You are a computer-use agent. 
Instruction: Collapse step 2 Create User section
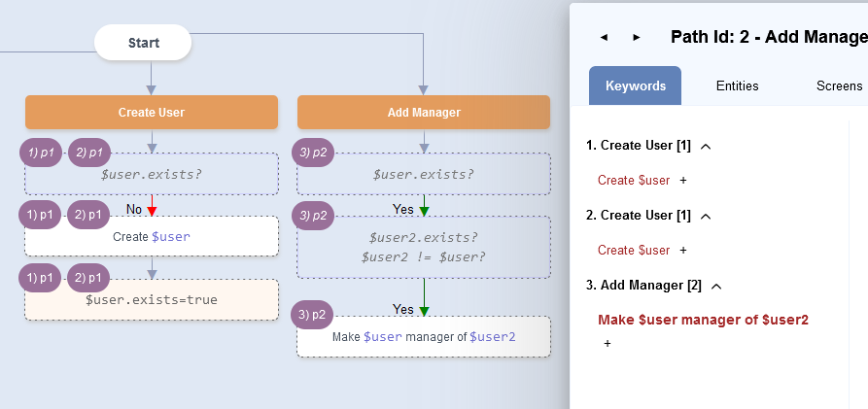[x=706, y=216]
